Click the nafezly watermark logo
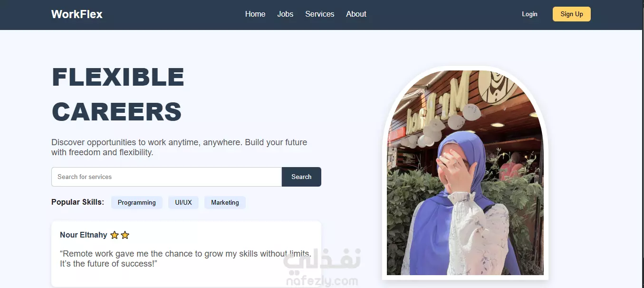This screenshot has width=644, height=288. 322,268
